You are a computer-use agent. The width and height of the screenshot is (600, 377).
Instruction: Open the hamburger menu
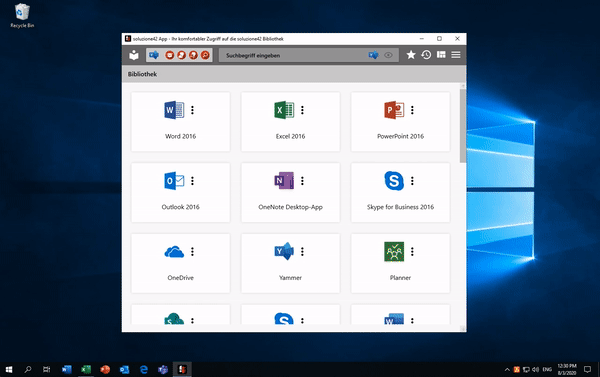click(456, 55)
